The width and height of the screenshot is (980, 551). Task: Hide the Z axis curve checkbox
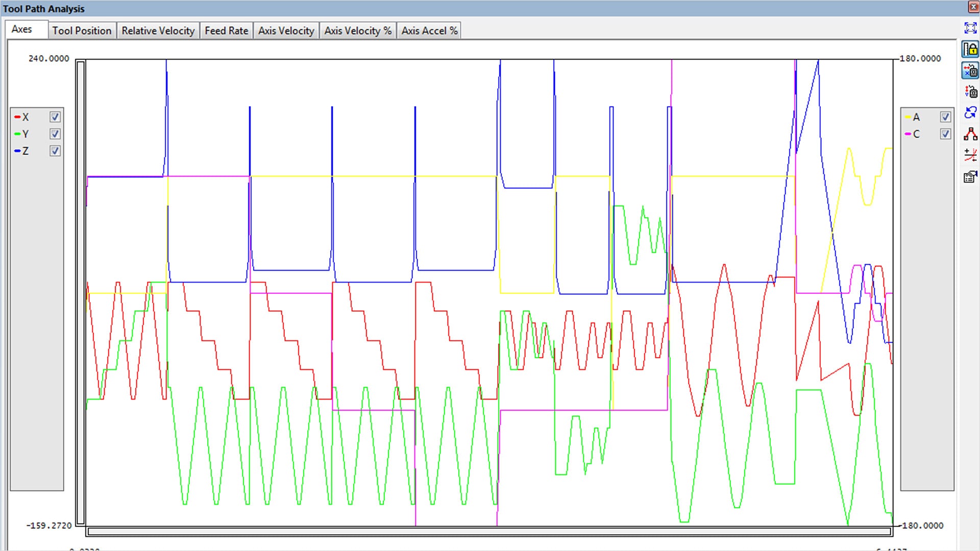[55, 151]
